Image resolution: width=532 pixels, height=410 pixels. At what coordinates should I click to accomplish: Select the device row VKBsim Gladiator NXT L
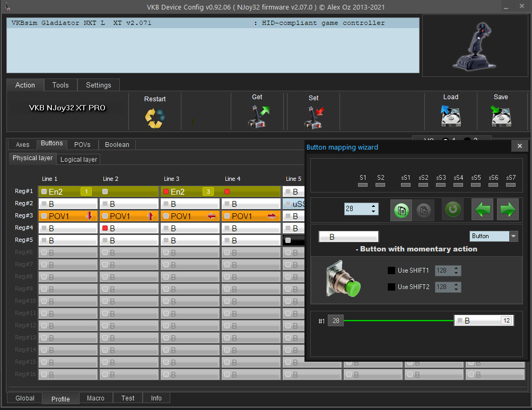(x=213, y=23)
